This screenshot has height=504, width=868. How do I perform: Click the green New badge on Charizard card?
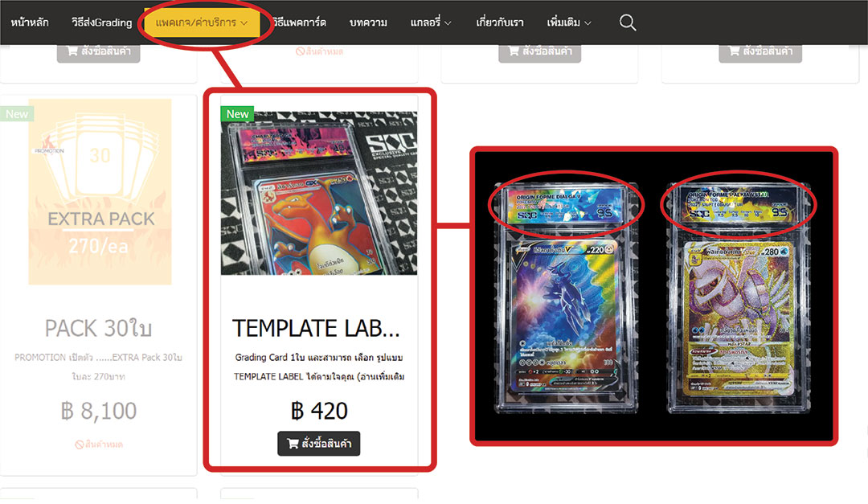click(x=237, y=114)
